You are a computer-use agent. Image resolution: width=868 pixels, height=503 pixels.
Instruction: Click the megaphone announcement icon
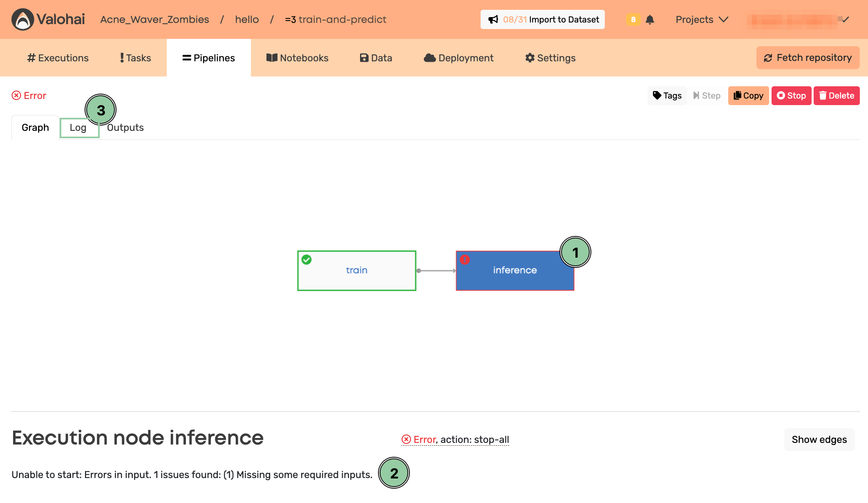[x=493, y=19]
